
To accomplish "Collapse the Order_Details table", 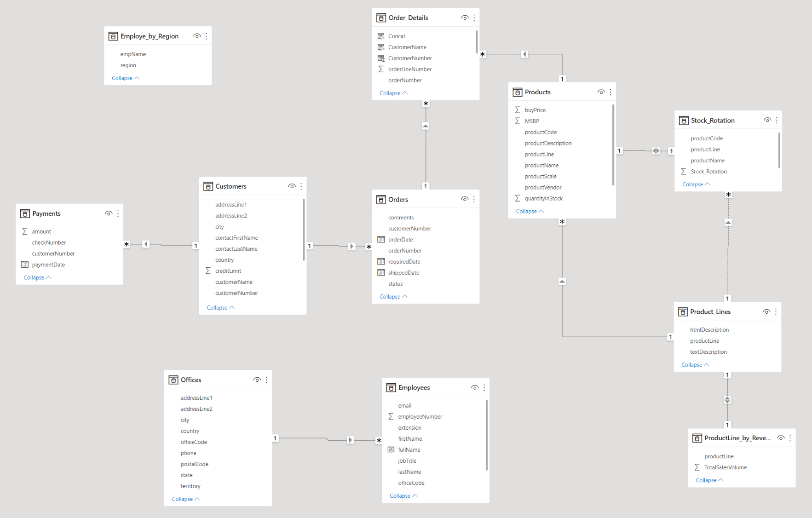I will (393, 93).
